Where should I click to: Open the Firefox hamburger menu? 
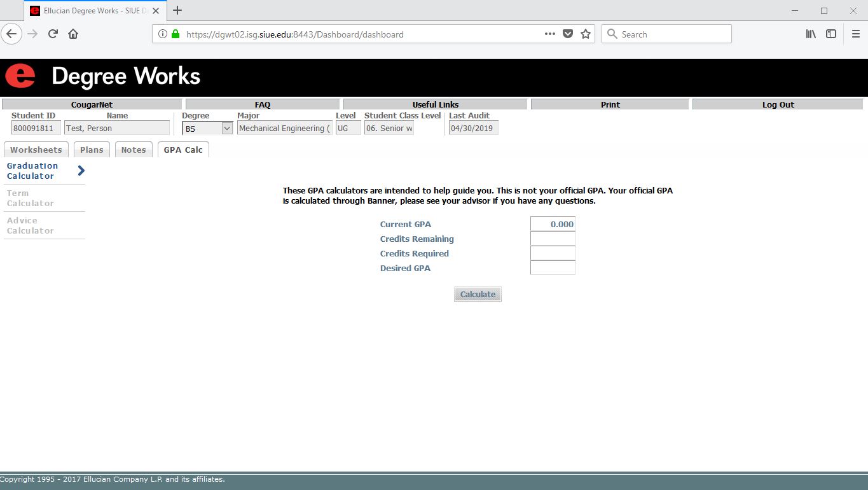(855, 34)
